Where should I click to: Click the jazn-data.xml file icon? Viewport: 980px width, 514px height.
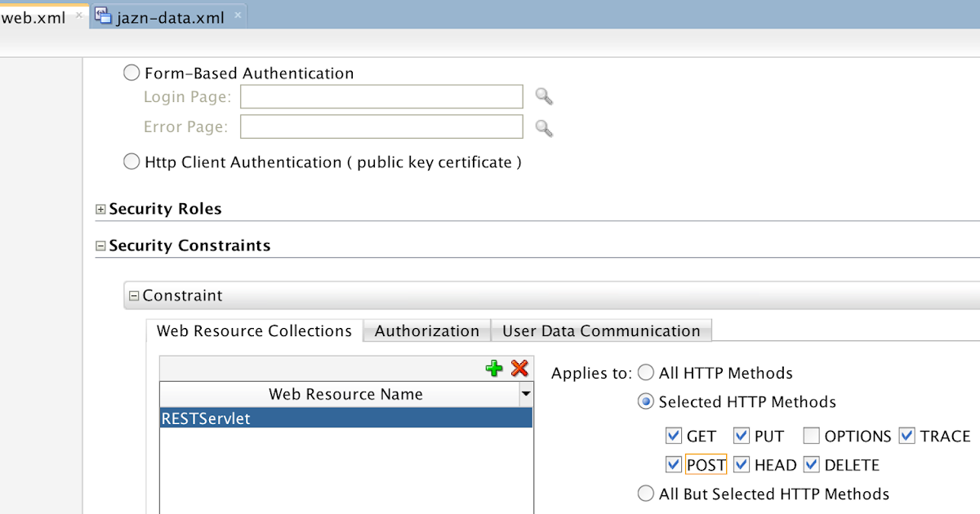pyautogui.click(x=104, y=15)
